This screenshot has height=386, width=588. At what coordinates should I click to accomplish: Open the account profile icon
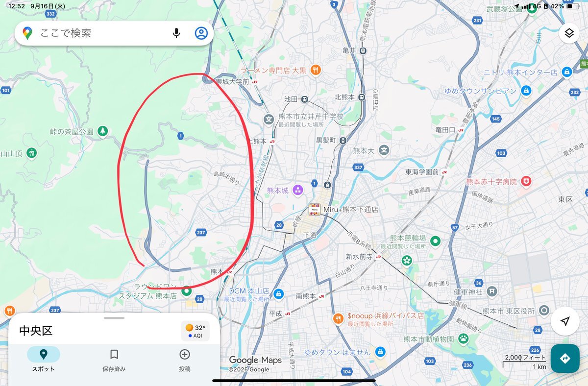[201, 33]
